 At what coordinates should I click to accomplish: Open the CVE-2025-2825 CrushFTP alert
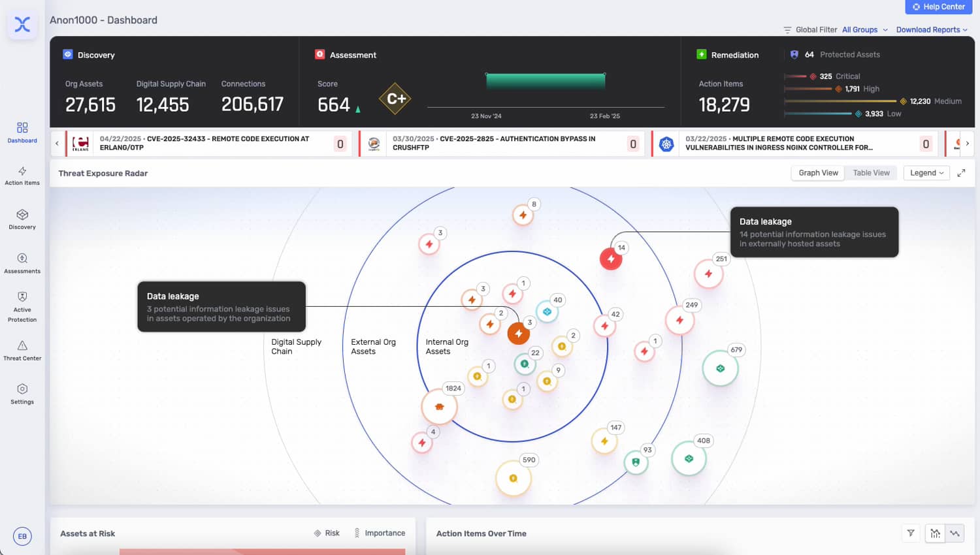(500, 144)
